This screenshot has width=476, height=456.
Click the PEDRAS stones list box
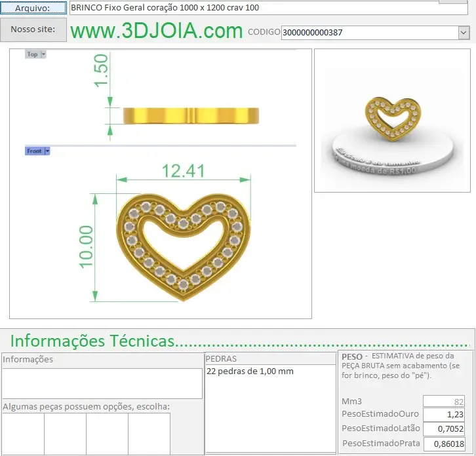pyautogui.click(x=270, y=408)
